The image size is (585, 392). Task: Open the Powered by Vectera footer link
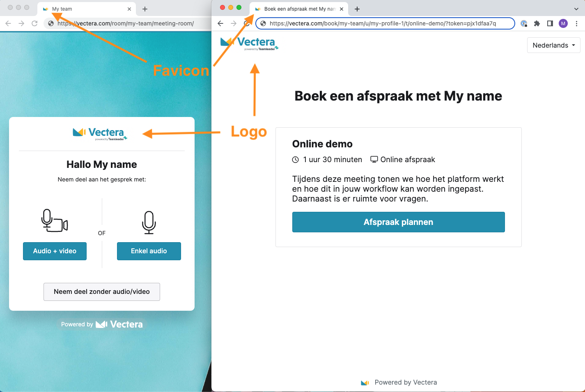[x=399, y=382]
